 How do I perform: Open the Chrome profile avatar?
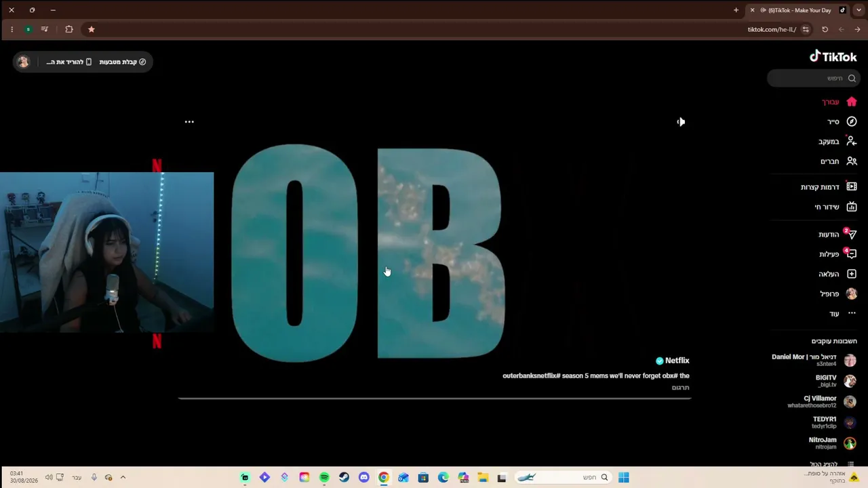click(x=28, y=29)
